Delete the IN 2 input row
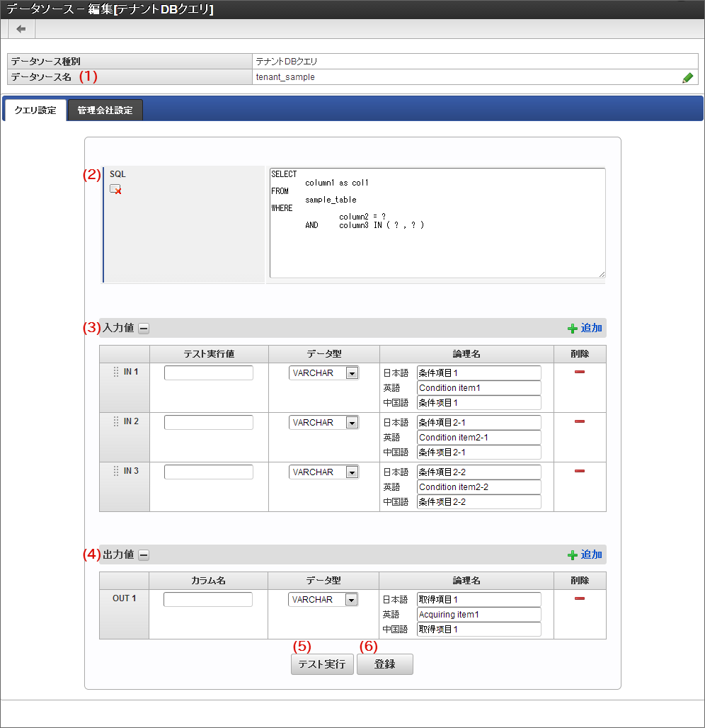Screen dimensions: 705x728 tap(579, 421)
